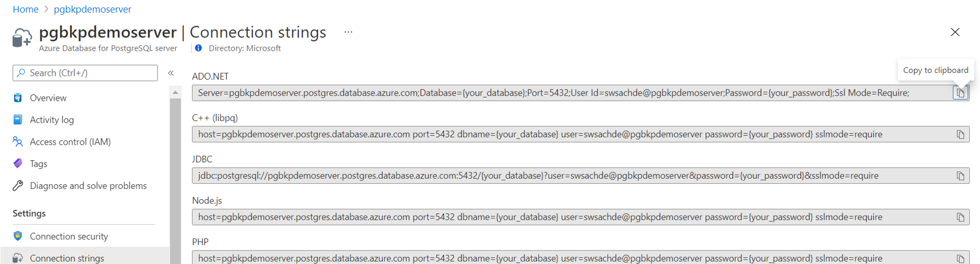Click the directory info icon
The width and height of the screenshot is (980, 264).
pyautogui.click(x=199, y=48)
